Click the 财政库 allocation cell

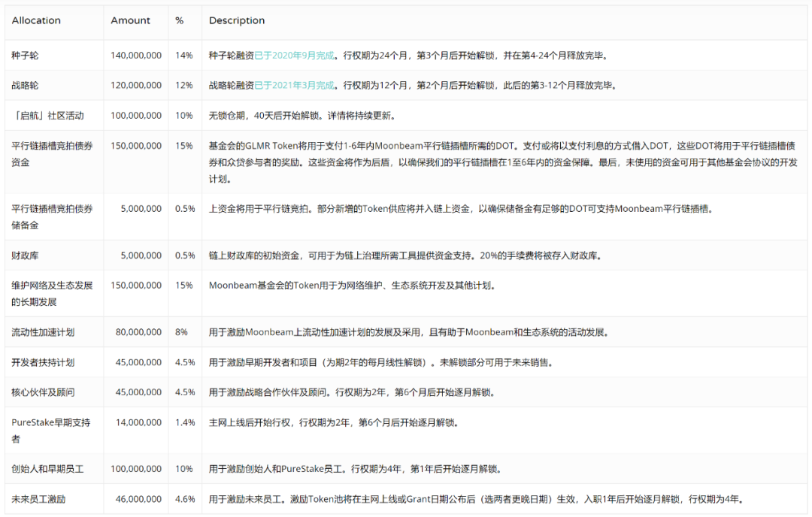(x=25, y=255)
